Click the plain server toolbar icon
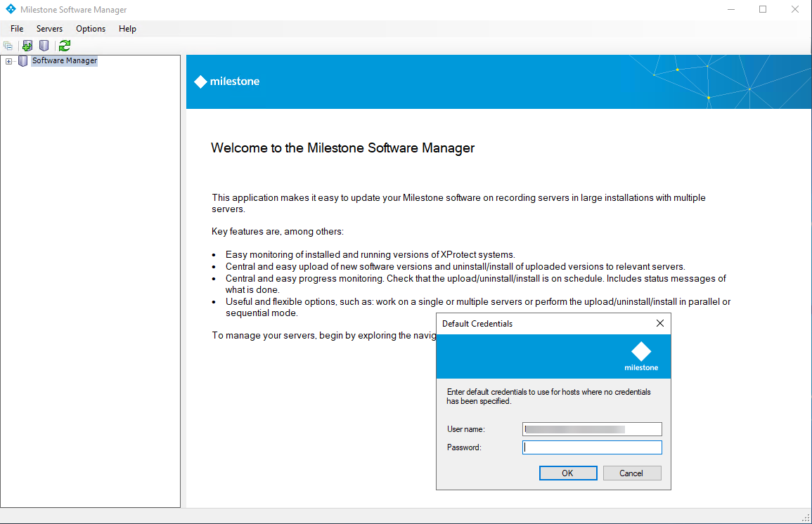Image resolution: width=812 pixels, height=524 pixels. tap(44, 46)
